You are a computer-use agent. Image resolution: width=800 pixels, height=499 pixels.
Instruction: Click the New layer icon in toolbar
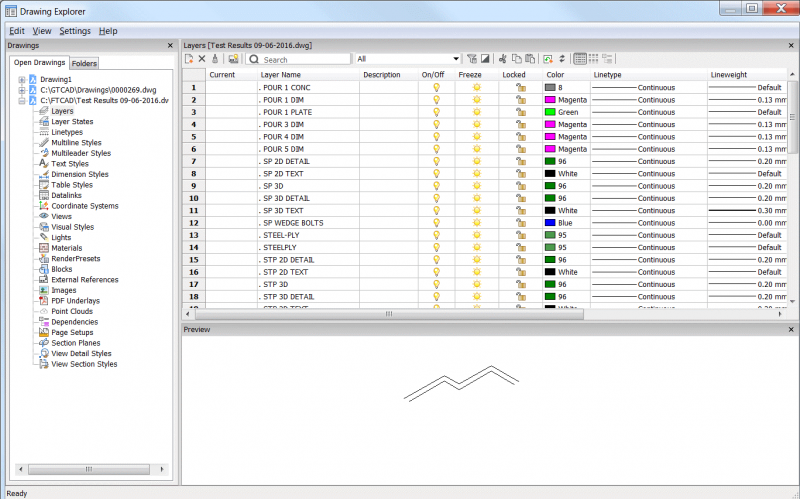189,59
